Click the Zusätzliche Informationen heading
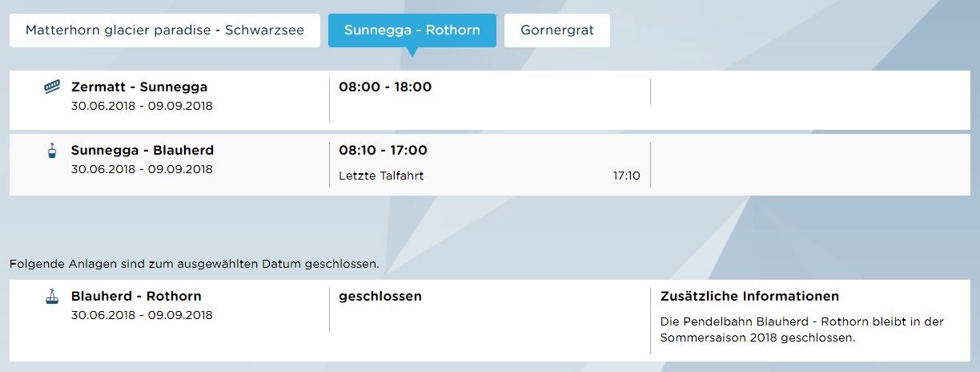This screenshot has height=372, width=980. point(749,296)
